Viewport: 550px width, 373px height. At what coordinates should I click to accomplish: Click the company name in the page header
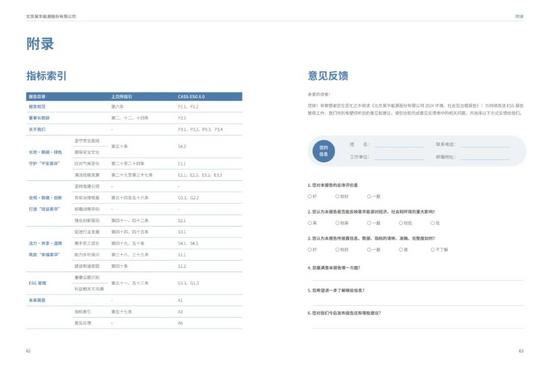tap(51, 16)
